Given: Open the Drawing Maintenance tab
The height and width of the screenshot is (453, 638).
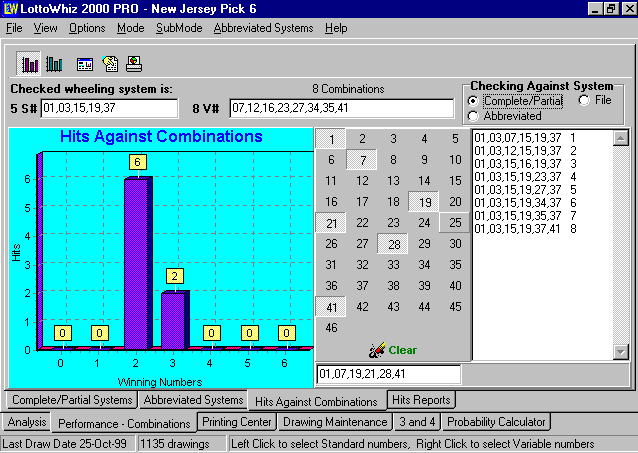Looking at the screenshot, I should click(x=335, y=422).
